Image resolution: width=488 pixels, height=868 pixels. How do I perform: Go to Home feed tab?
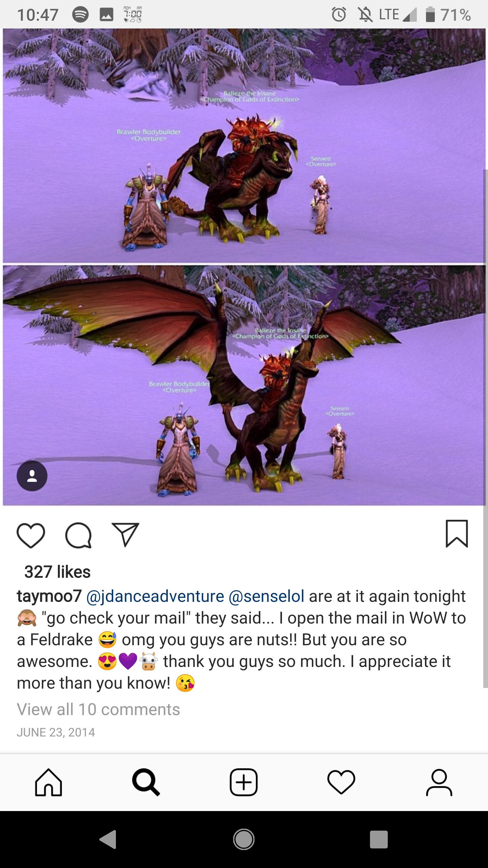(x=48, y=782)
